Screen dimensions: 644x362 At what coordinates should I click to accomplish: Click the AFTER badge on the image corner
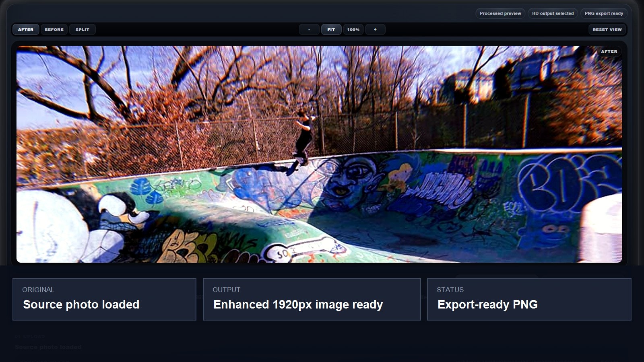pos(609,51)
